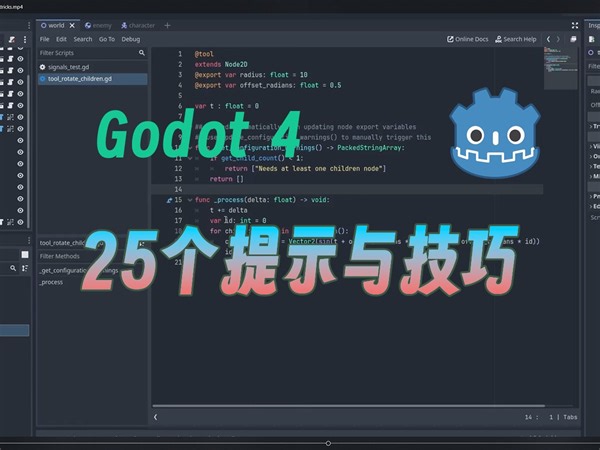Click the magnifier icon in Filter Scripts
The image size is (600, 450).
point(142,53)
